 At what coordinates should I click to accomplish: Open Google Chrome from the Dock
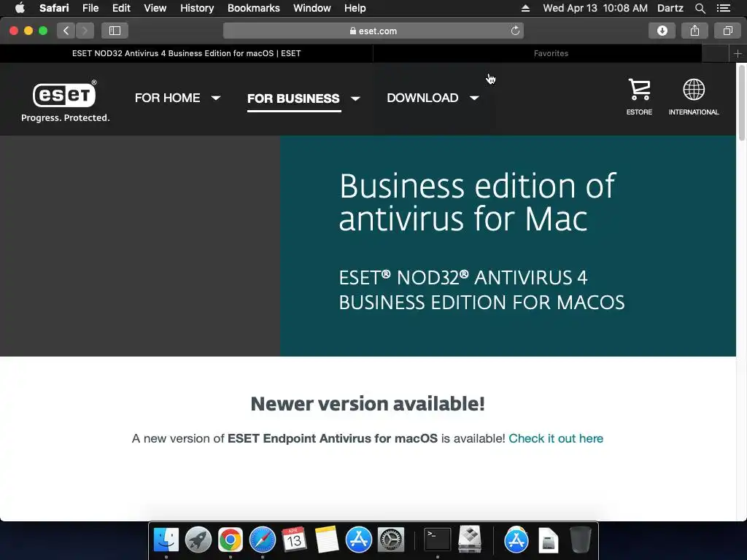[x=230, y=540]
